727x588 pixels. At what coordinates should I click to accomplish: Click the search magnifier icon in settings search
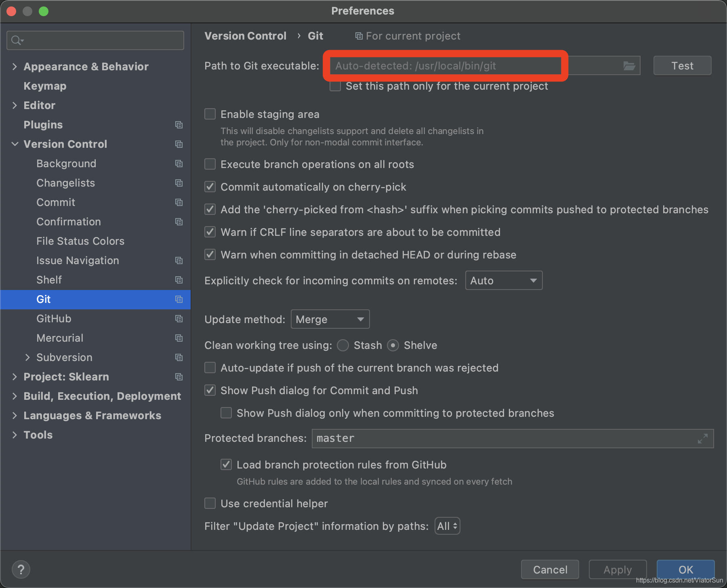17,40
